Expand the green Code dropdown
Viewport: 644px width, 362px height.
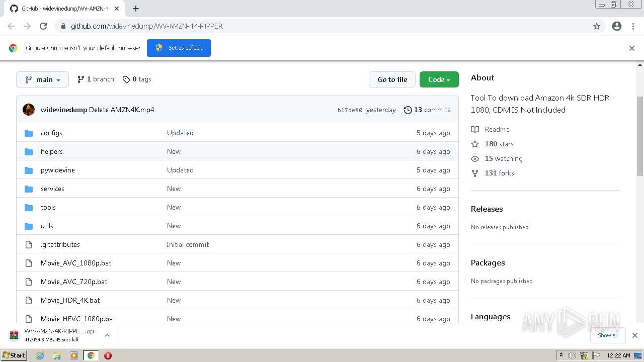click(439, 79)
